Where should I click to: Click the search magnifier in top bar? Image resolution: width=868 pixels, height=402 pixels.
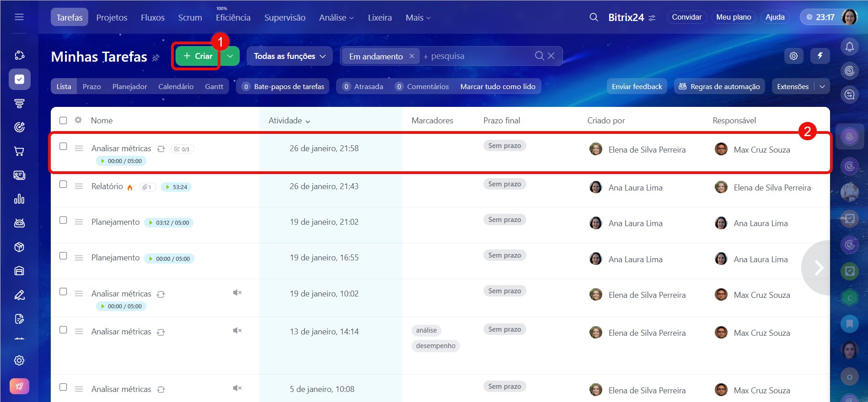pos(594,17)
